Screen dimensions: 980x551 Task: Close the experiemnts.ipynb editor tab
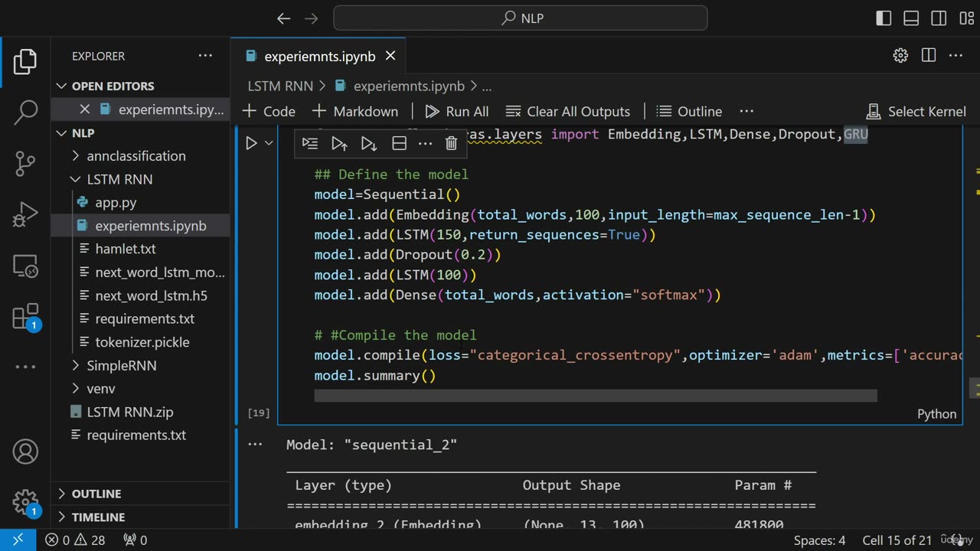click(x=390, y=56)
